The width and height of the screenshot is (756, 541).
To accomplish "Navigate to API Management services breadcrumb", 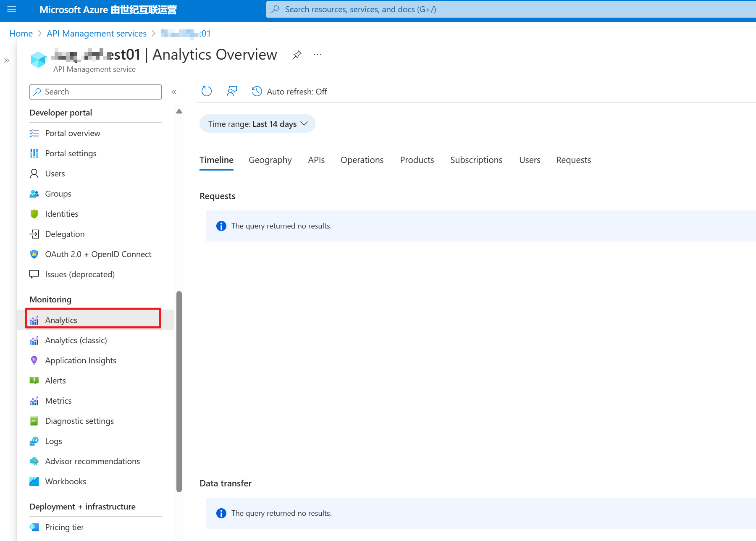I will (x=97, y=34).
